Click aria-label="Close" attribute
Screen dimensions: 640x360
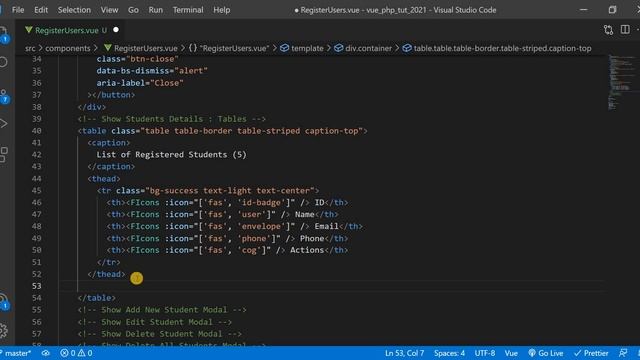(x=140, y=83)
